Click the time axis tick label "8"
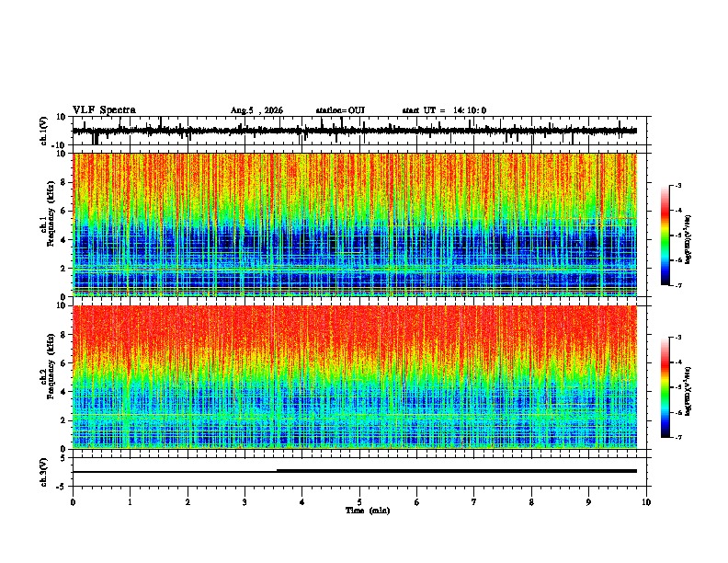 click(531, 502)
